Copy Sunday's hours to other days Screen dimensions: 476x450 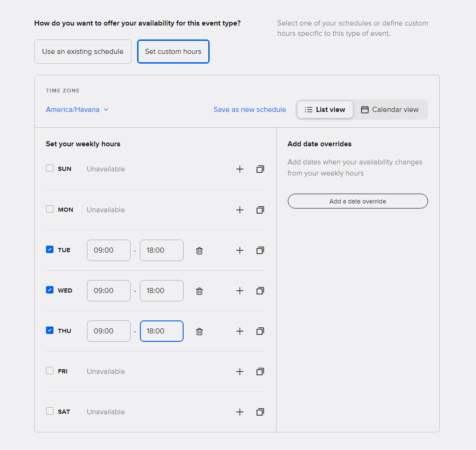(260, 169)
